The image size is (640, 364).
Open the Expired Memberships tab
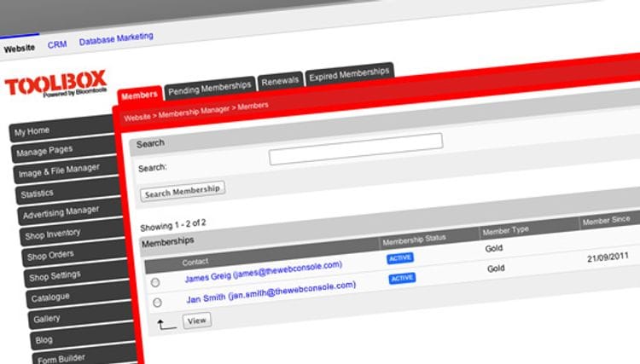349,74
